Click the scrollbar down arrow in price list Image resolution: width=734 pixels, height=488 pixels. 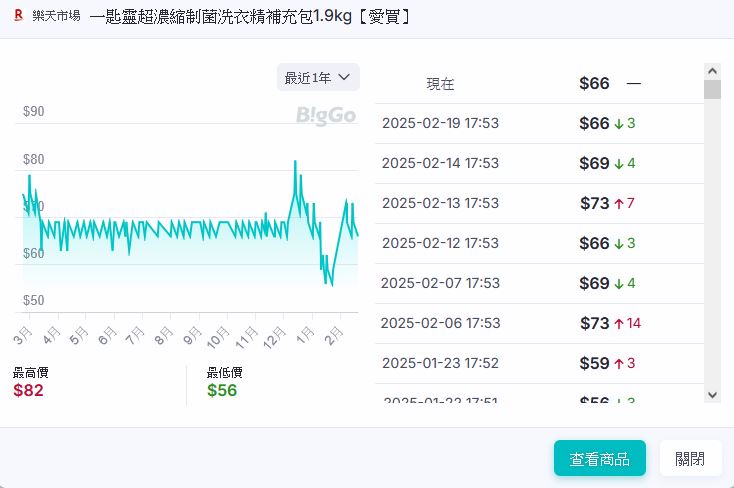[712, 395]
